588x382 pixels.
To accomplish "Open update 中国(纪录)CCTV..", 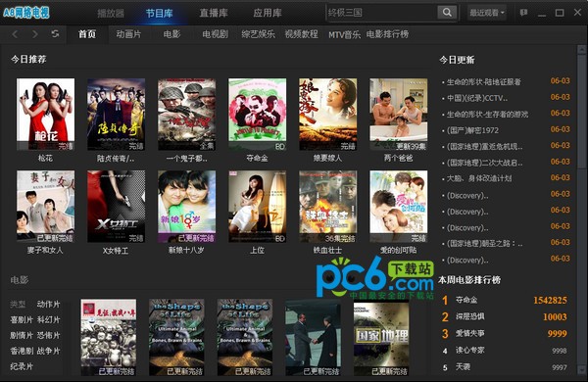I will [477, 98].
